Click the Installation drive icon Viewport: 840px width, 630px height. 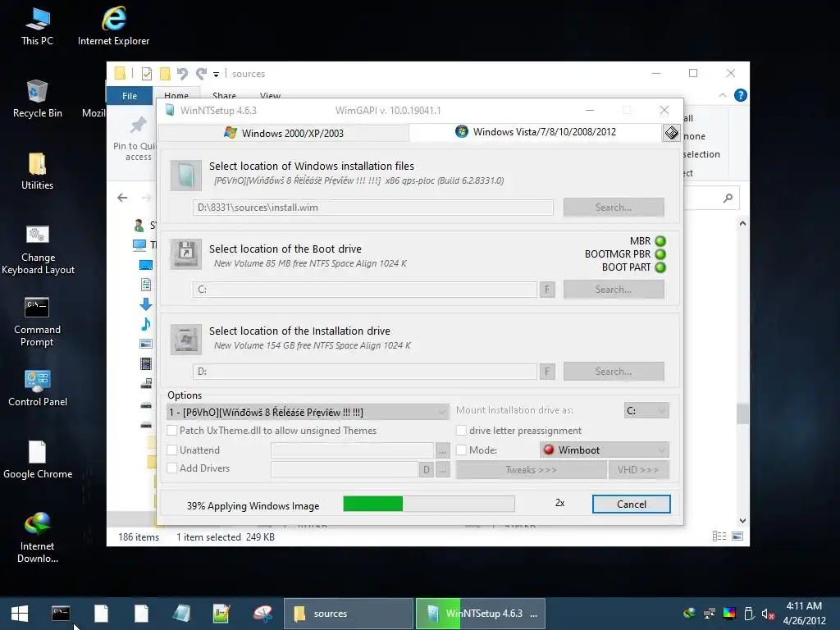[x=186, y=339]
